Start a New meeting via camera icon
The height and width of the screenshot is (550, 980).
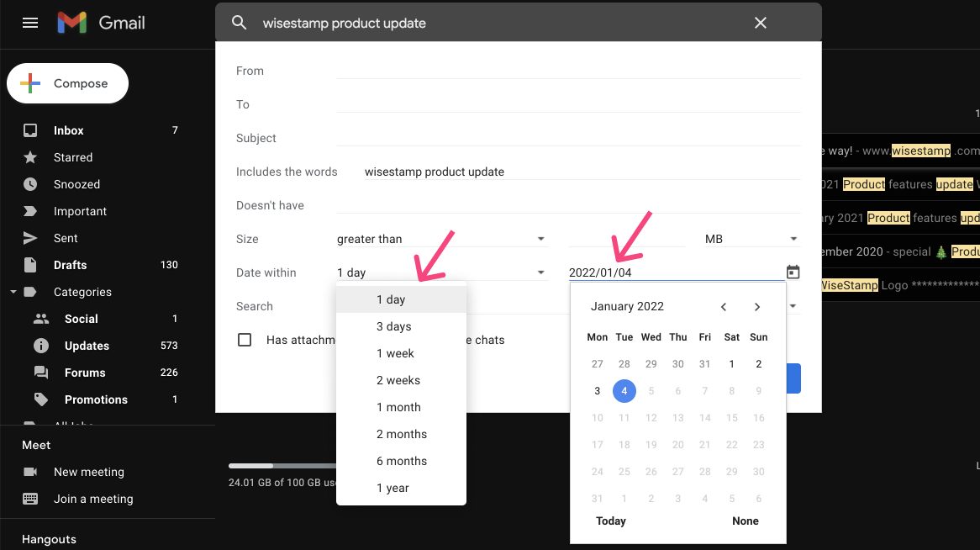(32, 472)
